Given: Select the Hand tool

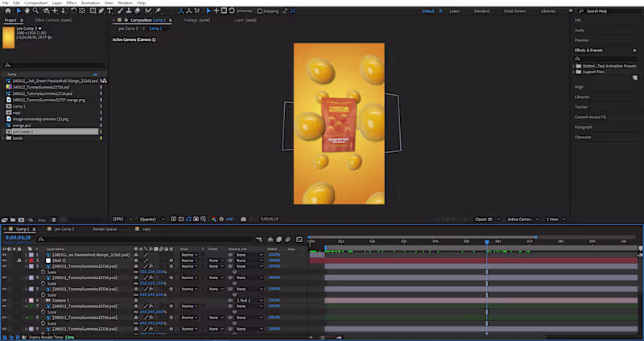Looking at the screenshot, I should point(27,10).
